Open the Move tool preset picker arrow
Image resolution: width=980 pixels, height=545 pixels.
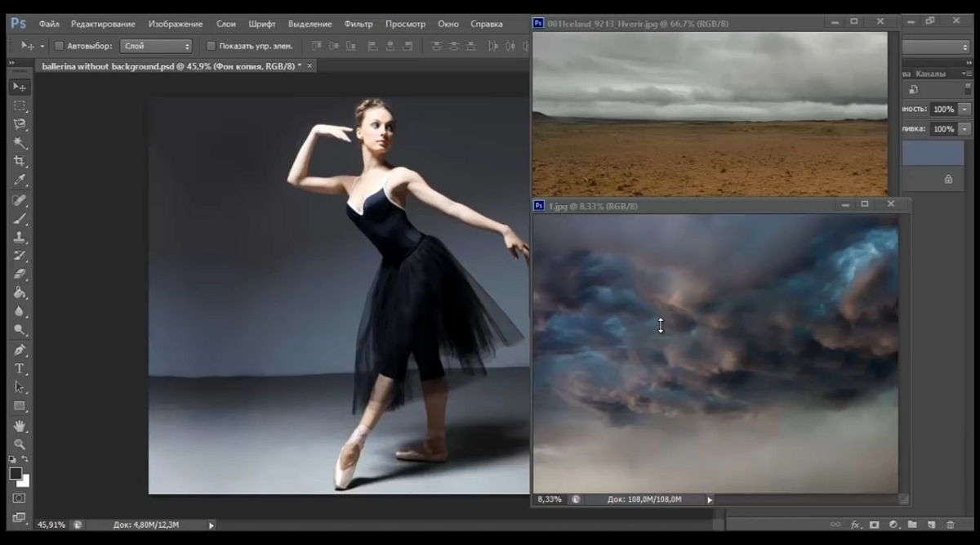point(42,47)
